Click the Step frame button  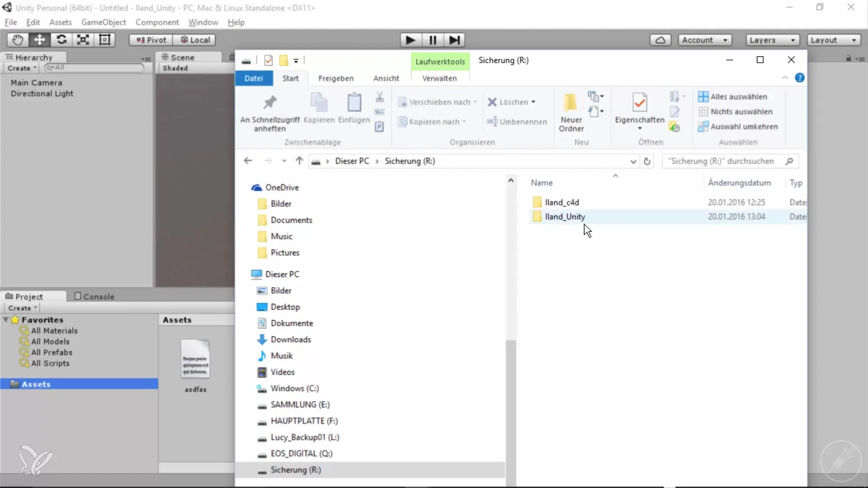pos(454,40)
